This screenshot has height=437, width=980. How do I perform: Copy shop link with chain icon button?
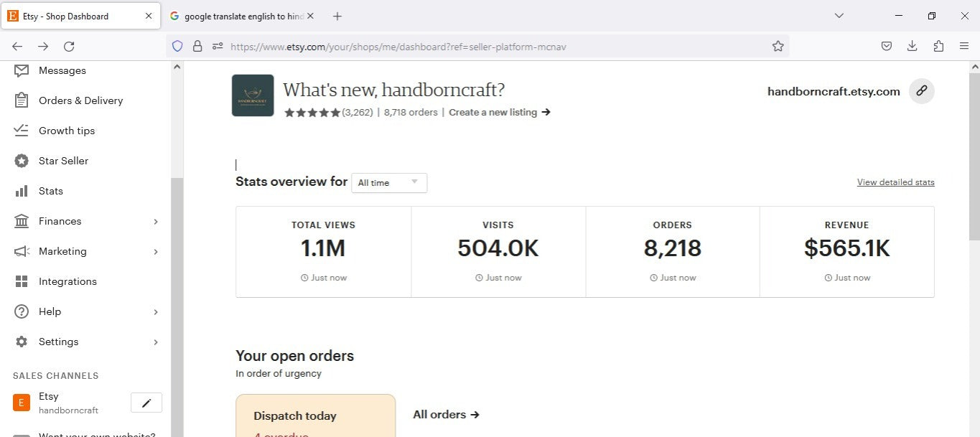pos(921,91)
